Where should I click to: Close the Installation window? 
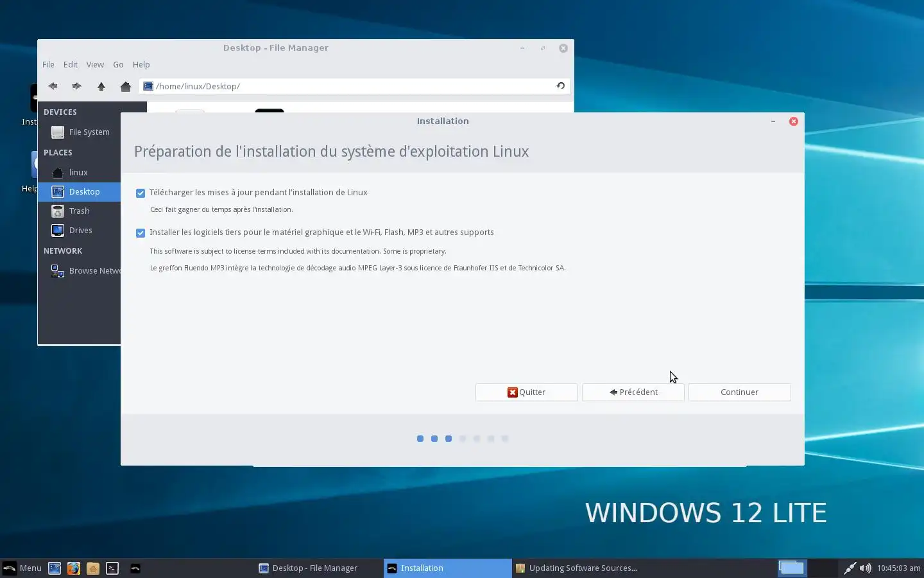click(x=794, y=121)
